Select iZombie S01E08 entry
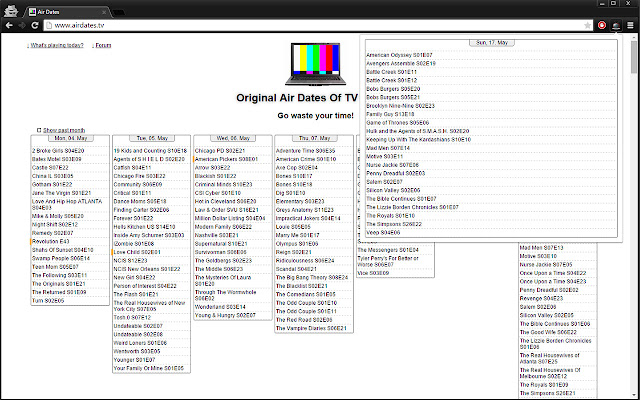 tap(134, 244)
